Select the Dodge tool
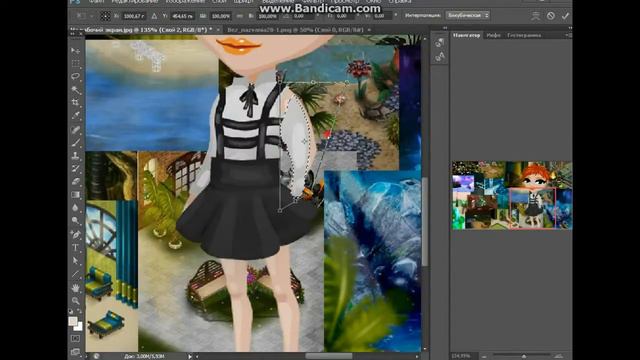The height and width of the screenshot is (360, 640). (76, 221)
